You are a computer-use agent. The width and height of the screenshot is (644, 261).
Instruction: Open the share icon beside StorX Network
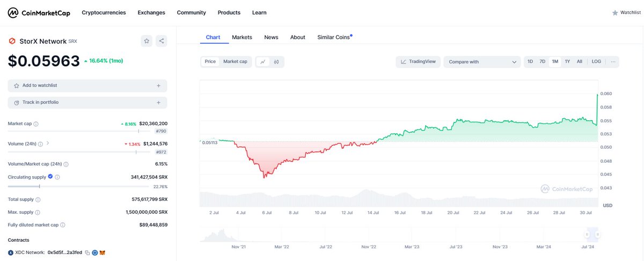coord(162,41)
